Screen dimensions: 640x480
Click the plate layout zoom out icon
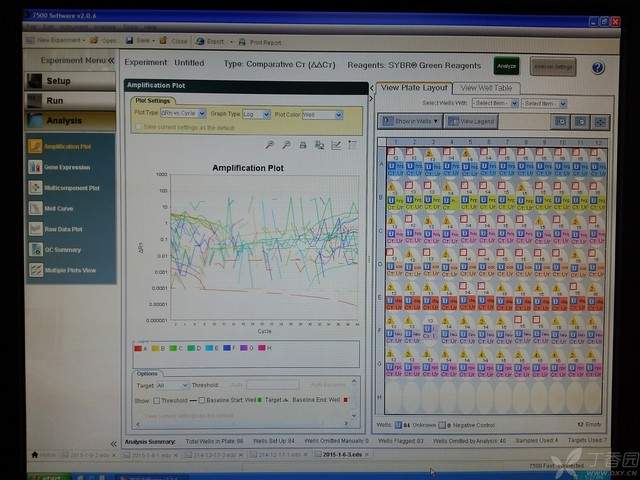click(580, 122)
